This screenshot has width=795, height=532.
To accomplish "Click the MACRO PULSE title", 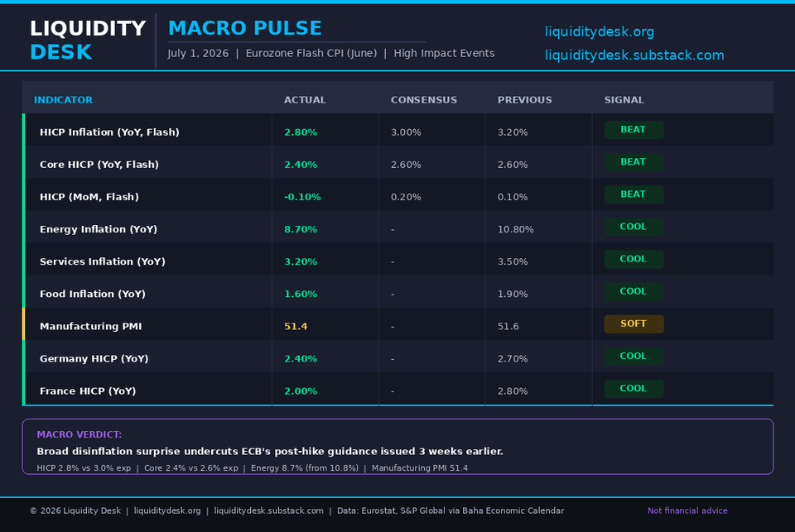I will (x=245, y=28).
